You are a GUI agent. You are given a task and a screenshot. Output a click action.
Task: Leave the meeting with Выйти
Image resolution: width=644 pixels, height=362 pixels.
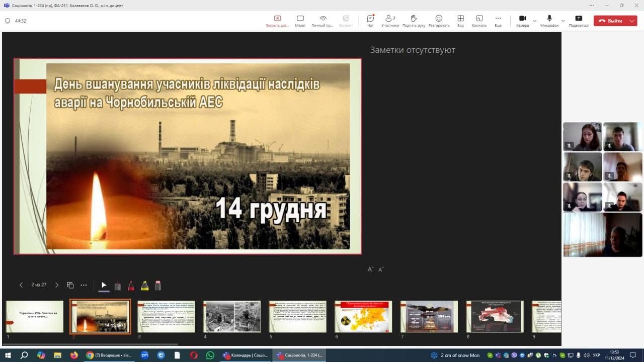point(610,21)
